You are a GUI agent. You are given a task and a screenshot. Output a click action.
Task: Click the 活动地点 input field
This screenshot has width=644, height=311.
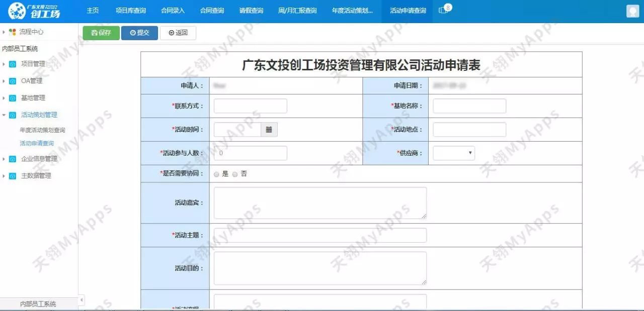(x=469, y=130)
